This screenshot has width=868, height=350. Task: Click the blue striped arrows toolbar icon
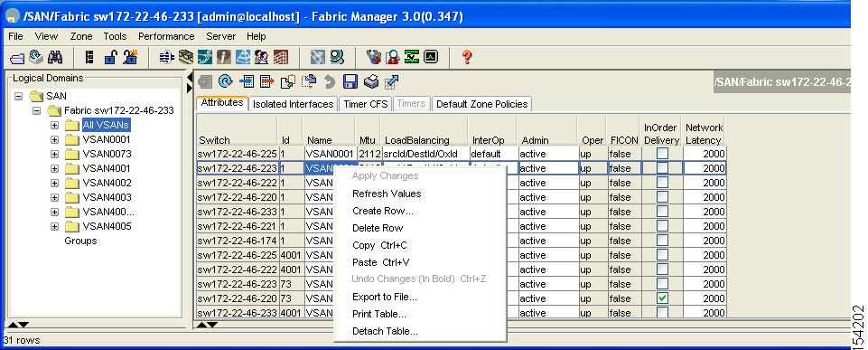(166, 57)
